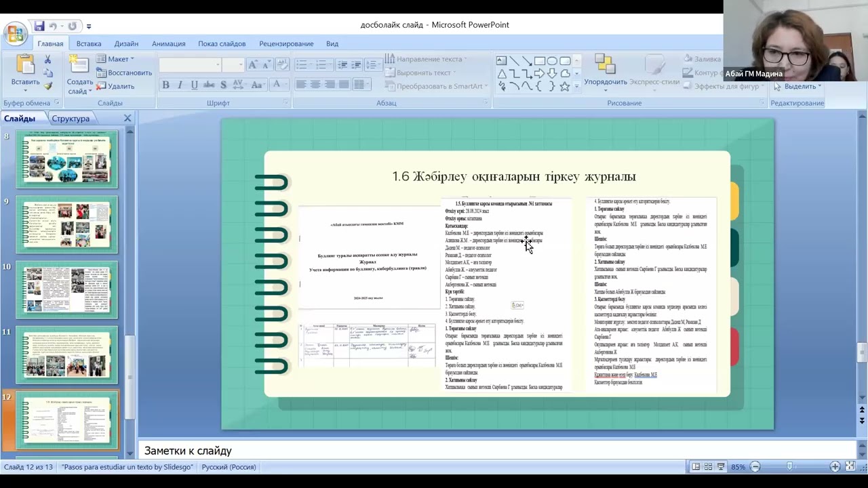Decrease the list indent level
The image size is (868, 488).
342,65
